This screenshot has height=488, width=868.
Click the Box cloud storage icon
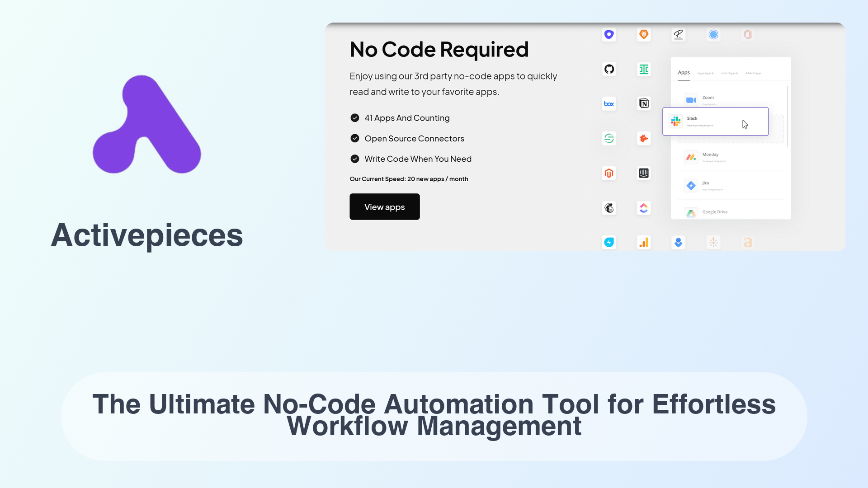(x=609, y=103)
